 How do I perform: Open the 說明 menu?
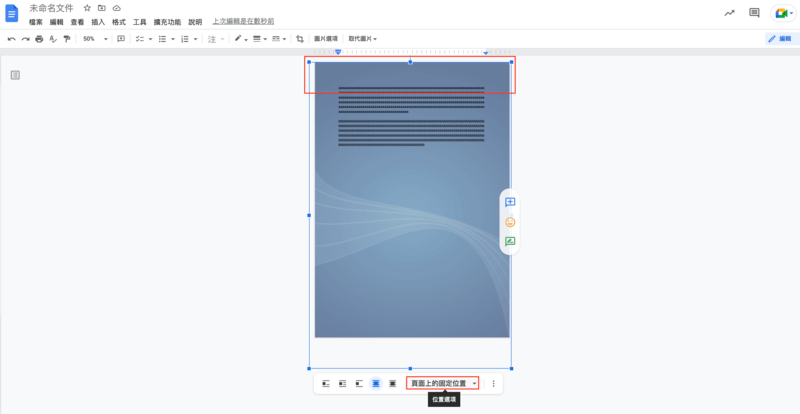tap(195, 22)
